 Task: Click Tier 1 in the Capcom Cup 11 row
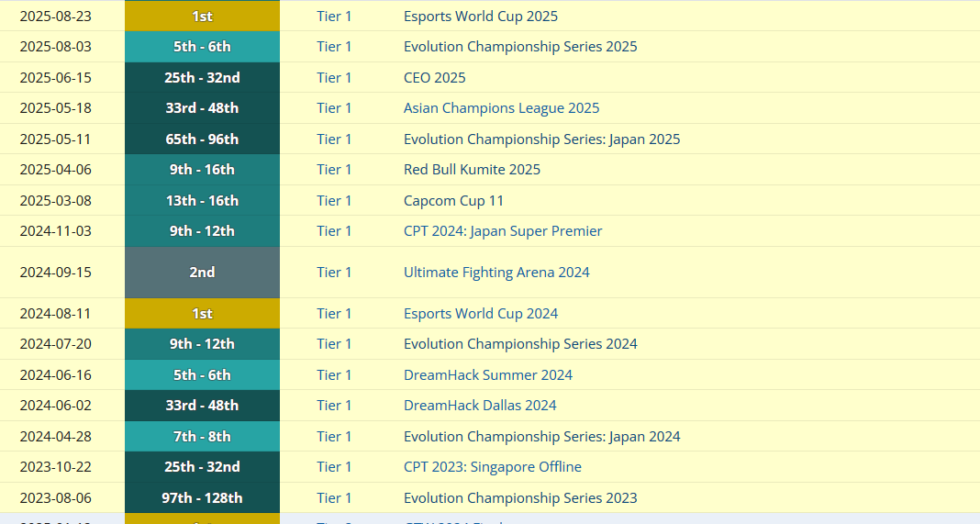pos(334,201)
